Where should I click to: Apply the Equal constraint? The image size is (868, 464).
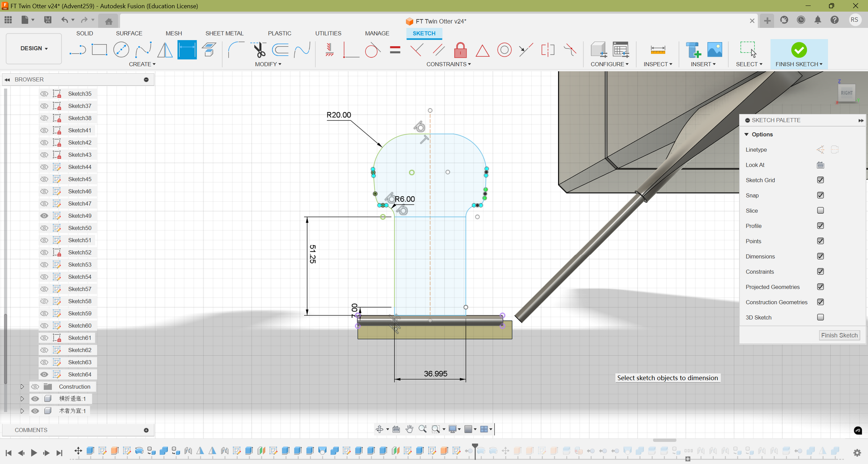pos(395,50)
